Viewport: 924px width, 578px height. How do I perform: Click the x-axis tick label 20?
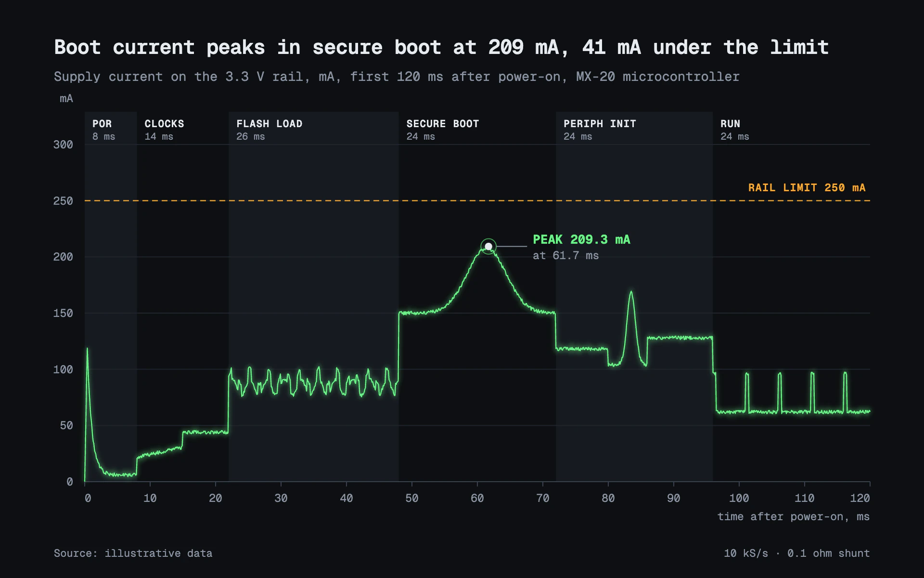tap(216, 498)
